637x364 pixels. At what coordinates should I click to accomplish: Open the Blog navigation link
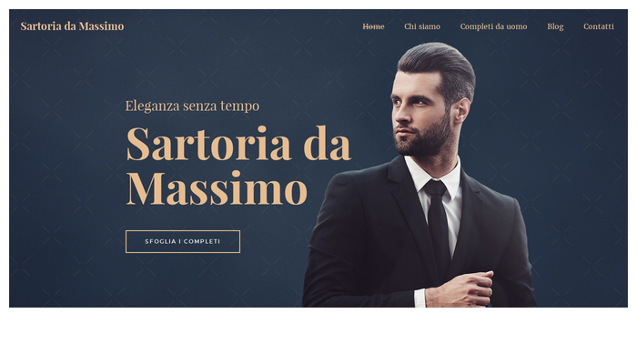click(555, 26)
